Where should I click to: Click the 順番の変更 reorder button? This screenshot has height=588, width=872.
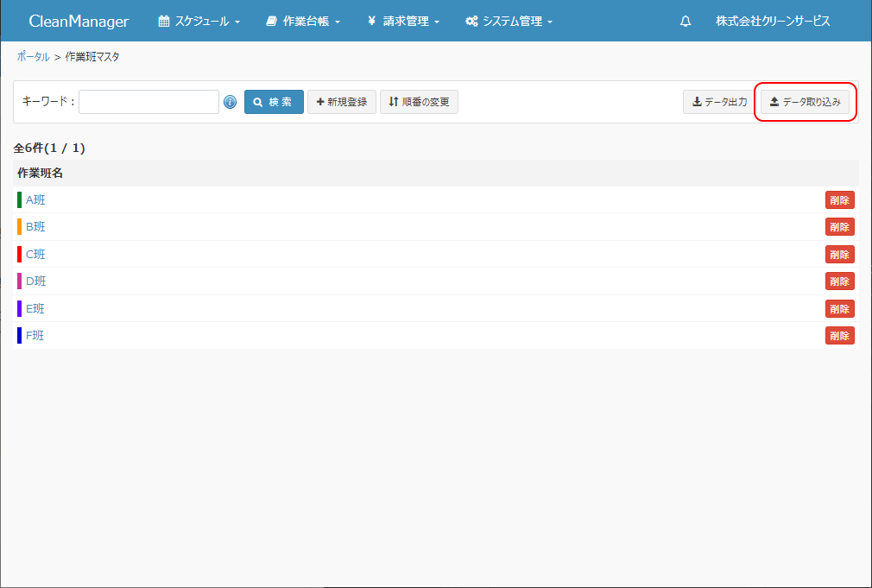419,102
